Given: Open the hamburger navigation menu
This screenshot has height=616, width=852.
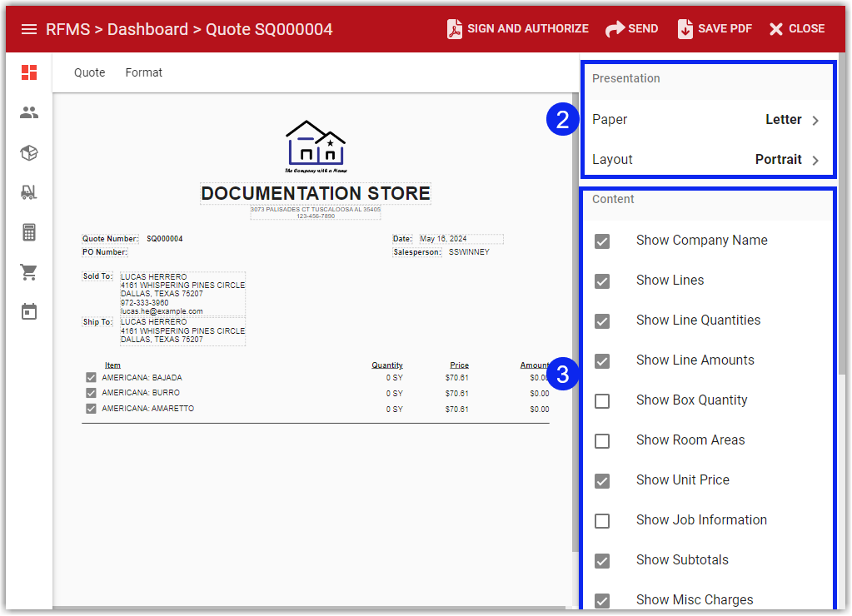Looking at the screenshot, I should (x=31, y=27).
